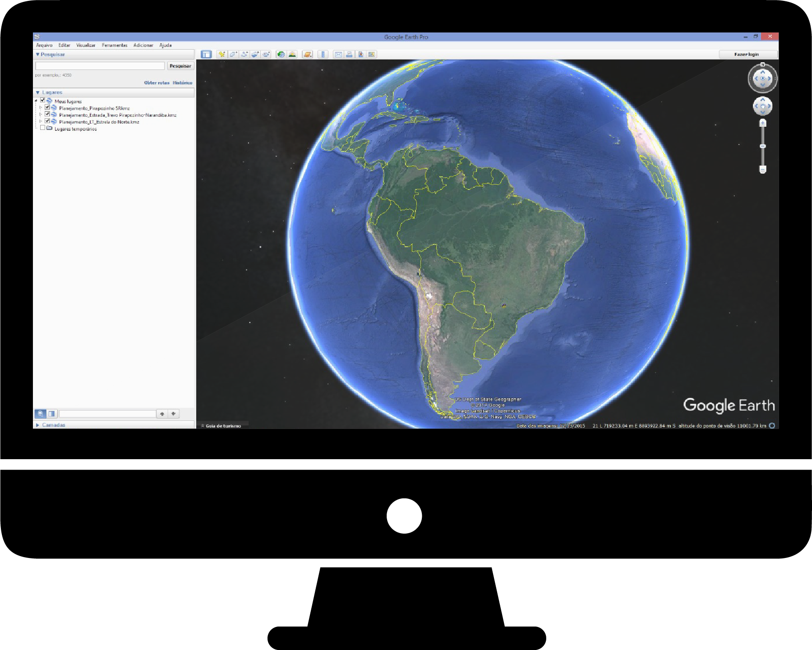812x650 pixels.
Task: Open the Ferramentas menu
Action: (x=115, y=45)
